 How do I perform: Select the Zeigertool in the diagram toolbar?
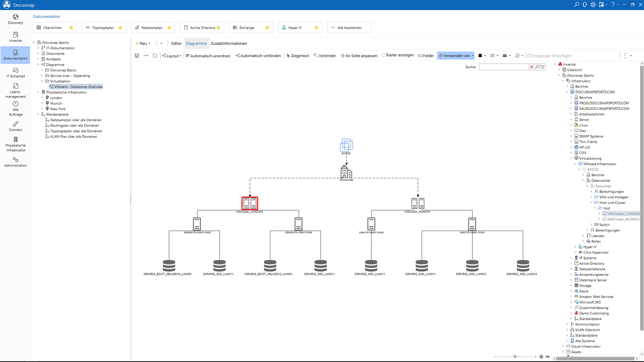point(298,56)
